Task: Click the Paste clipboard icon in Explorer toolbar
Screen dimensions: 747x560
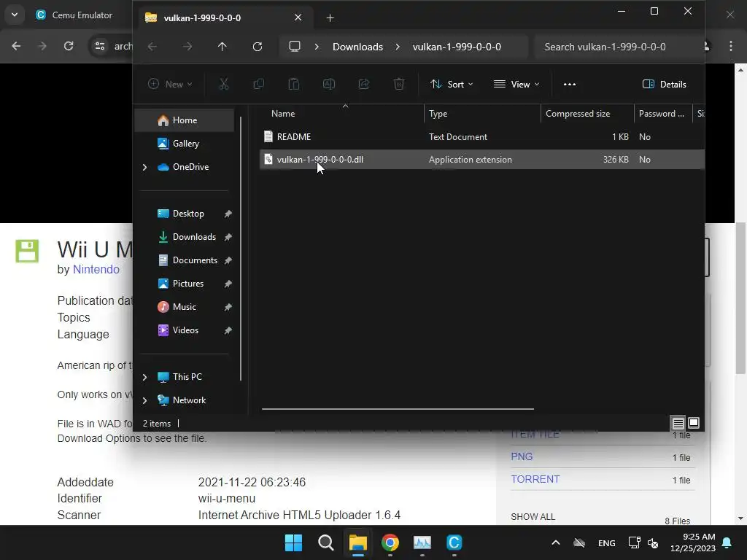Action: 294,85
